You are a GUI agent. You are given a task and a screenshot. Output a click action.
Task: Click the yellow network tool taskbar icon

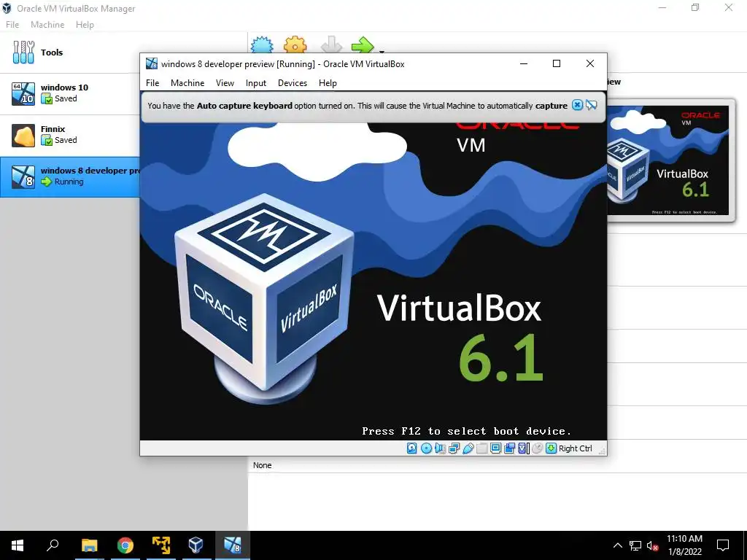(161, 545)
